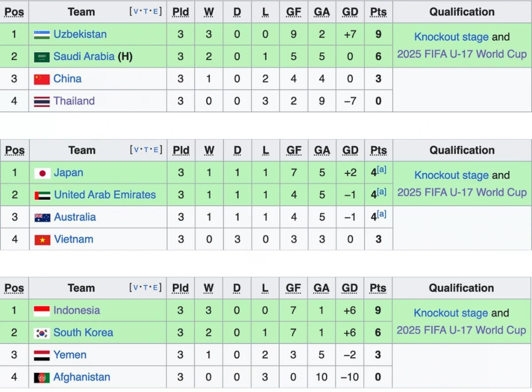Click the Vietnam flag icon

42,240
